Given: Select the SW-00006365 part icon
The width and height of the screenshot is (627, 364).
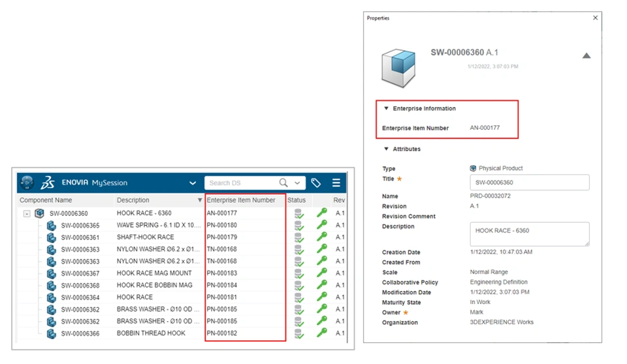Looking at the screenshot, I should tap(51, 225).
